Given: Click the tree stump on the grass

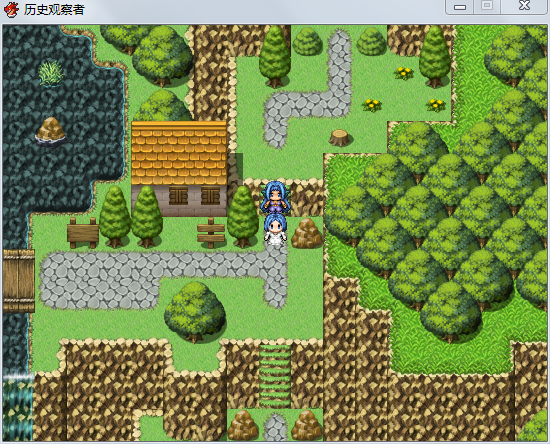Looking at the screenshot, I should click(x=340, y=138).
